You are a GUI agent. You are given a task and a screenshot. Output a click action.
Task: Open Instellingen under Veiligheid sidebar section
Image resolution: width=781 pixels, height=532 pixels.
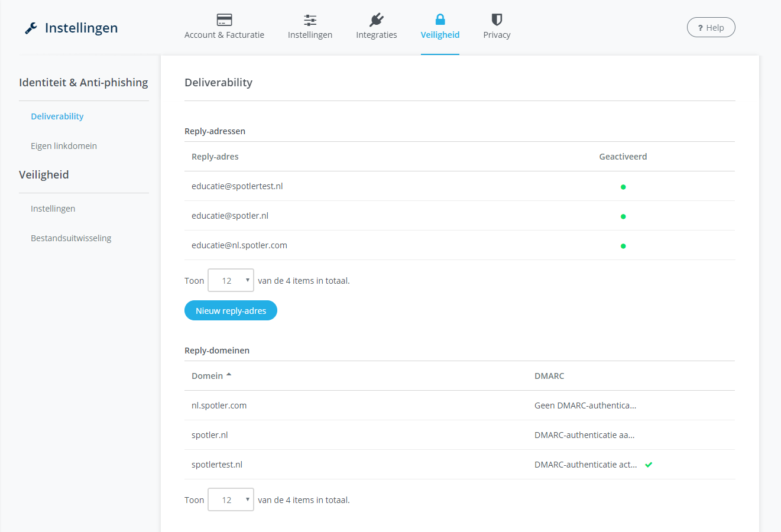tap(53, 209)
